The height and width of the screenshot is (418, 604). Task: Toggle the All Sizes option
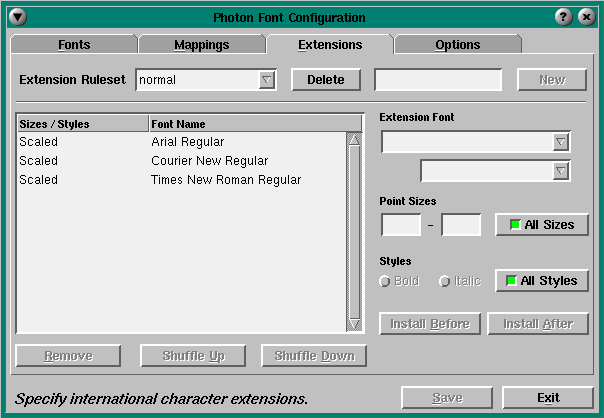pyautogui.click(x=541, y=224)
